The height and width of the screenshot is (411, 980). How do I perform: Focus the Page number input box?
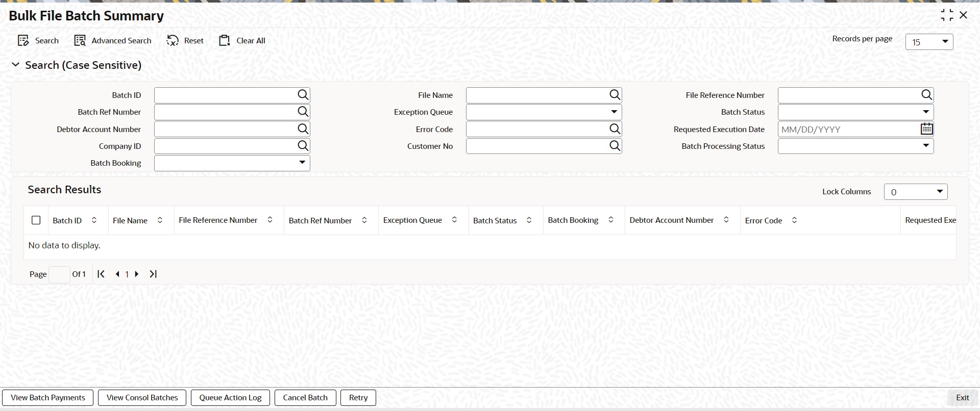click(59, 274)
